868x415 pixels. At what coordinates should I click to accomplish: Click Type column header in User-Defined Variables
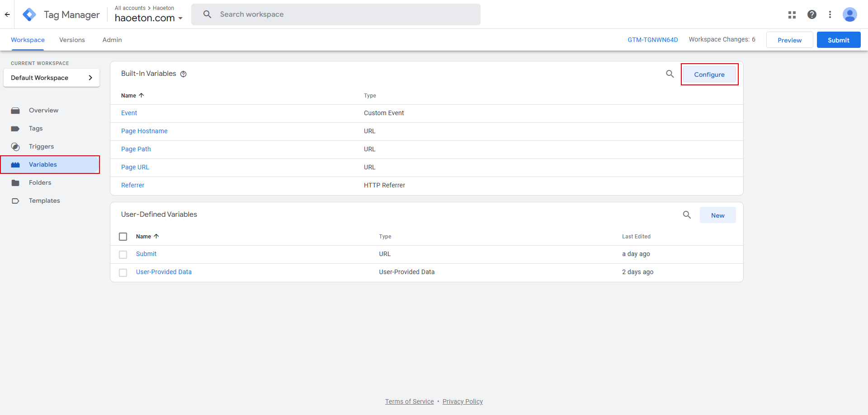point(385,237)
